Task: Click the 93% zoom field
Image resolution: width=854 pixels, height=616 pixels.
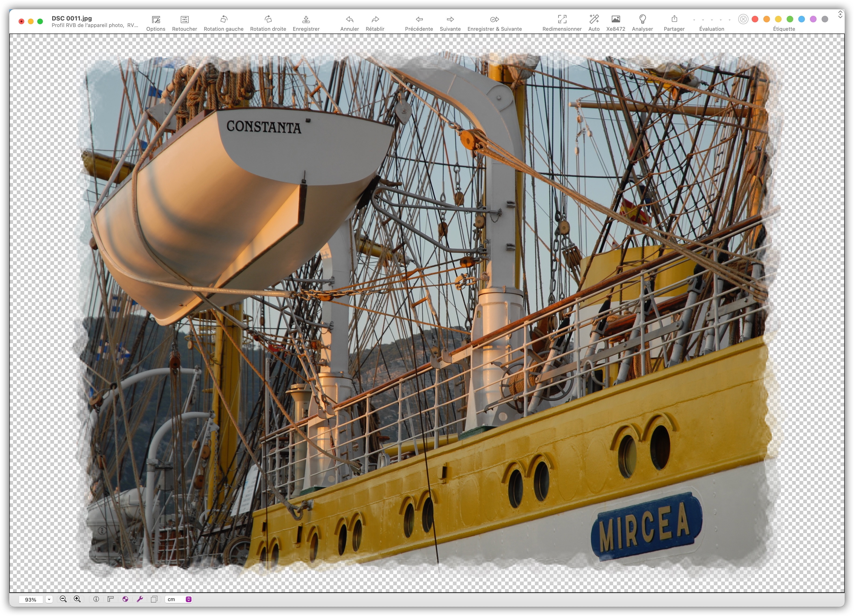Action: pos(31,599)
